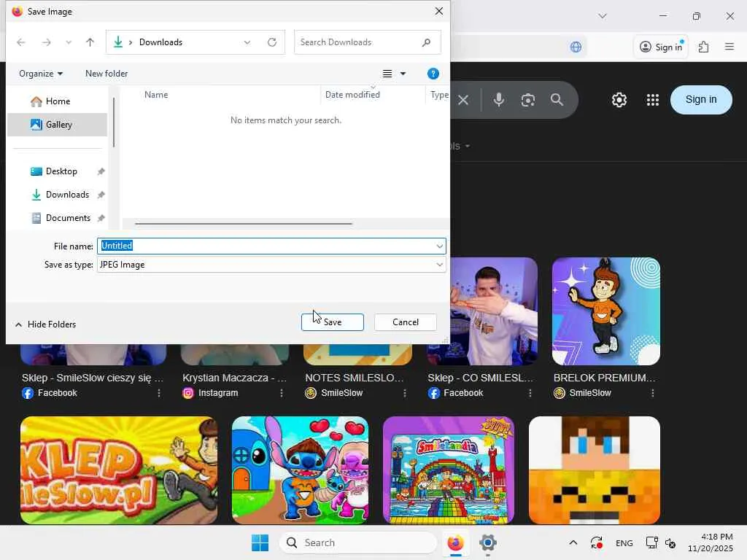This screenshot has width=747, height=560.
Task: Open Firefox hamburger menu
Action: 729,47
